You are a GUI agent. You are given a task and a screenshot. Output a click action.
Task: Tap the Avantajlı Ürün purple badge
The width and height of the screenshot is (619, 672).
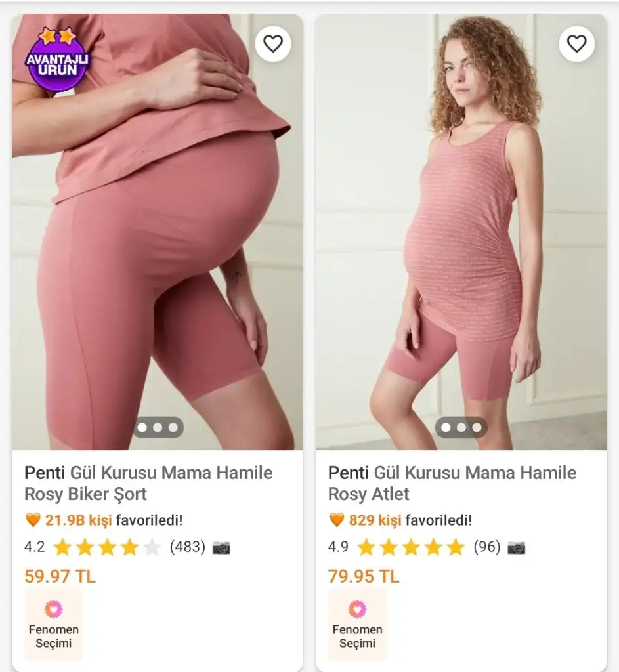[x=56, y=60]
